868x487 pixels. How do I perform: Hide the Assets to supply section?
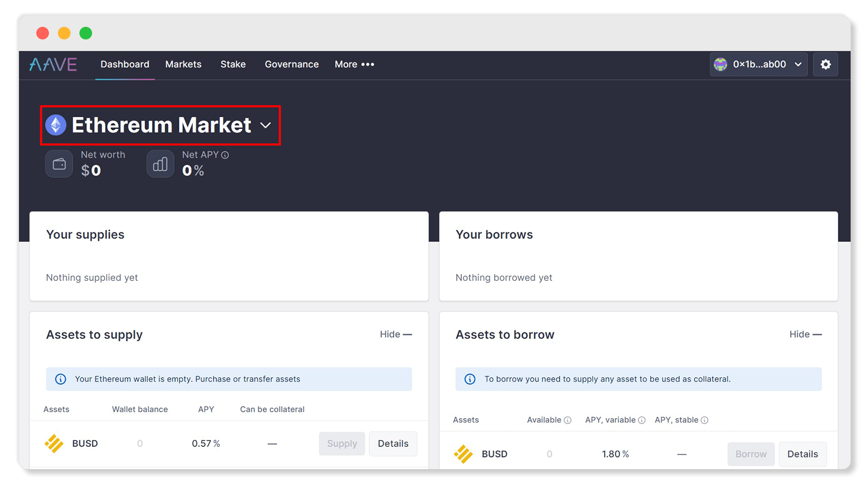(396, 334)
